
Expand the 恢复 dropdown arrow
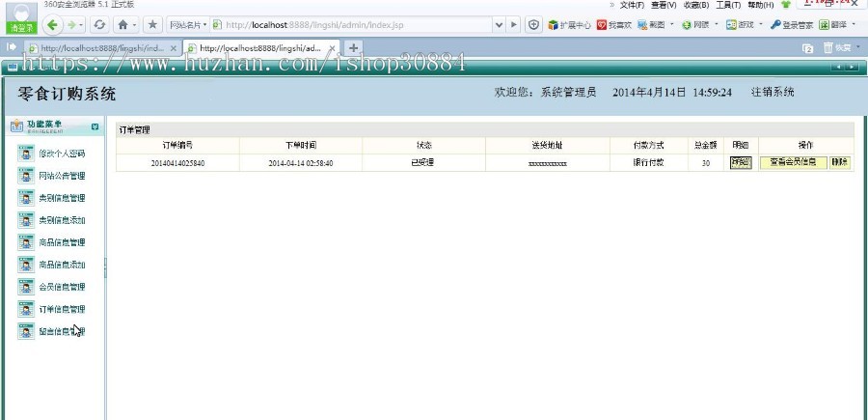[858, 47]
